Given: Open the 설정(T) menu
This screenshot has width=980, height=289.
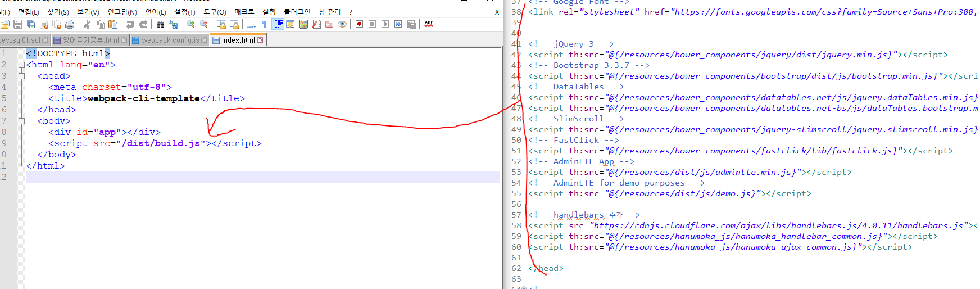Looking at the screenshot, I should click(x=185, y=12).
